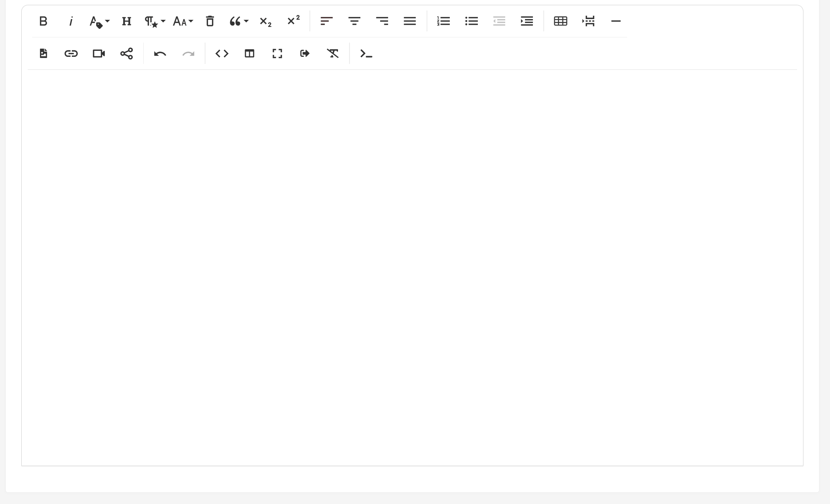Screen dimensions: 830x504
Task: Expand the blockquote dropdown
Action: [x=239, y=21]
